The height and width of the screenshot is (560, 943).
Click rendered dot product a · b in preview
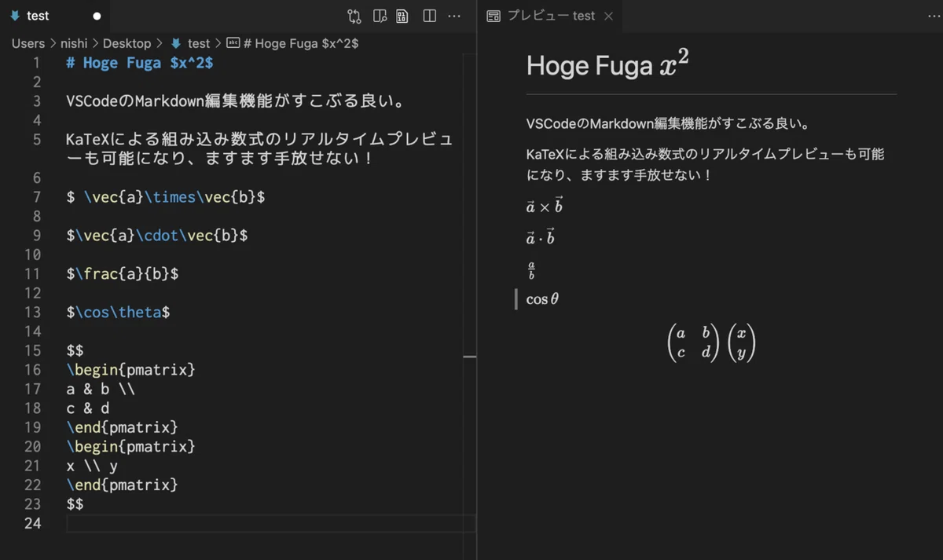(541, 237)
